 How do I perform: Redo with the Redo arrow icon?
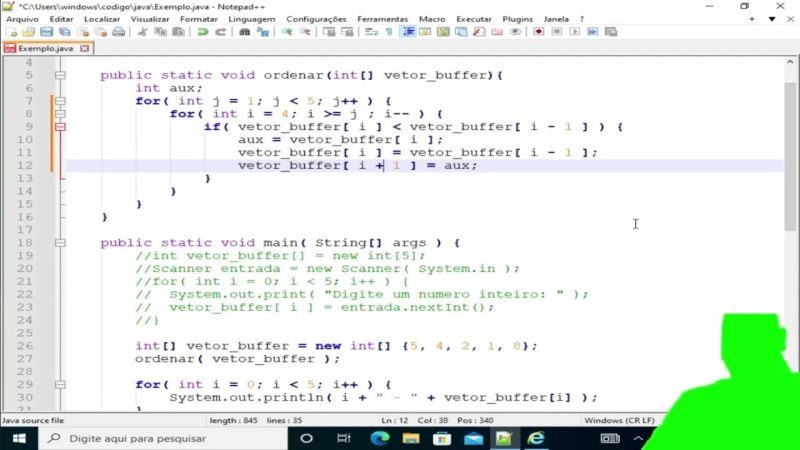point(220,32)
